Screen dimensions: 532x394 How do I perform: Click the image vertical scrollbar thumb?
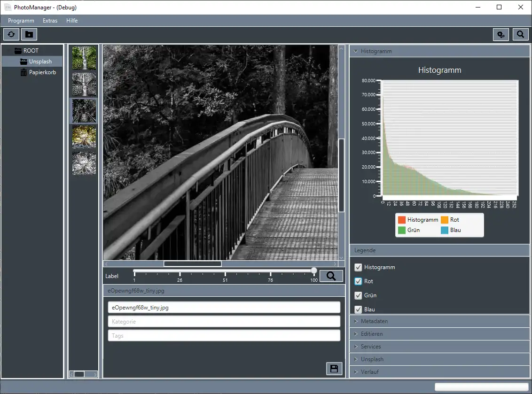click(x=341, y=175)
